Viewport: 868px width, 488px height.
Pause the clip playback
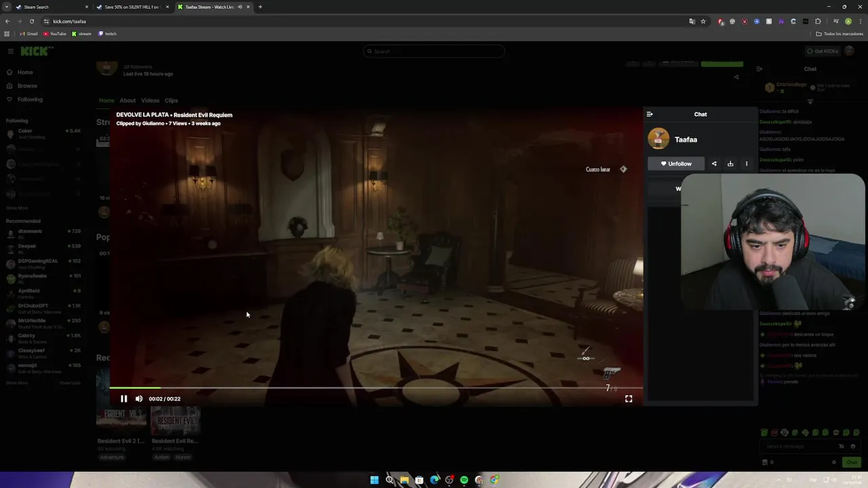123,399
